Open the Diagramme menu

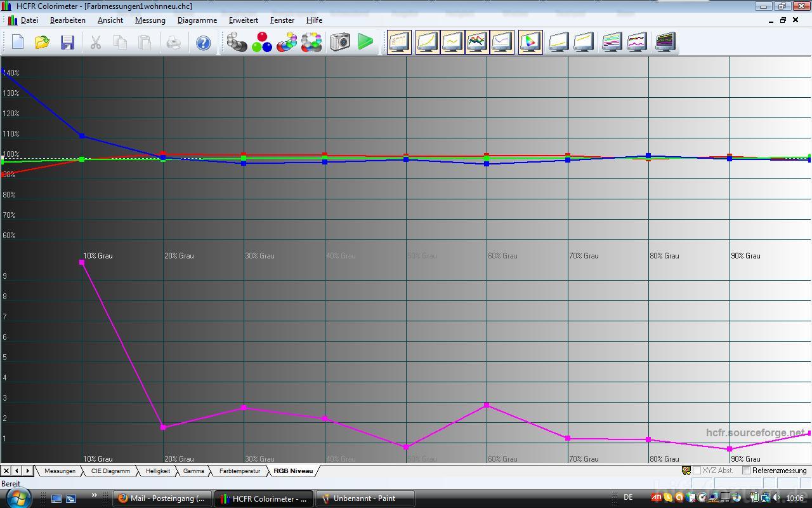click(x=197, y=20)
